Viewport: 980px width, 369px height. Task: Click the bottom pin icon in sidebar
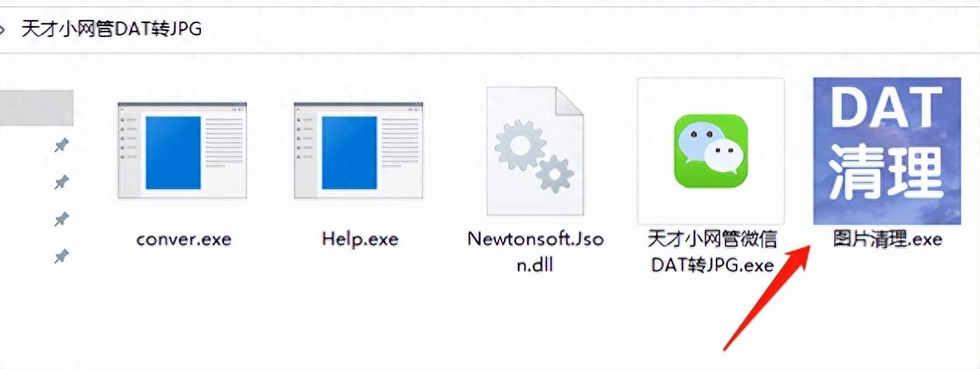tap(61, 256)
